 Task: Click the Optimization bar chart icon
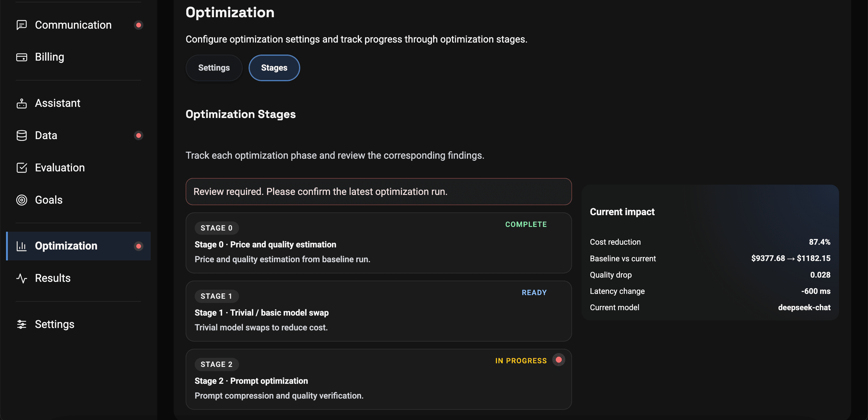(x=22, y=246)
